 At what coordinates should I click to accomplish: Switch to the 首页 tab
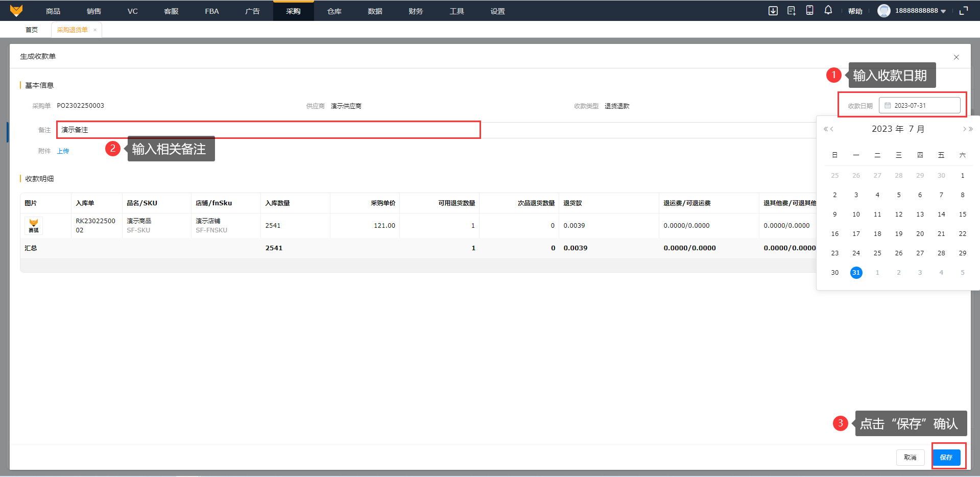[32, 30]
